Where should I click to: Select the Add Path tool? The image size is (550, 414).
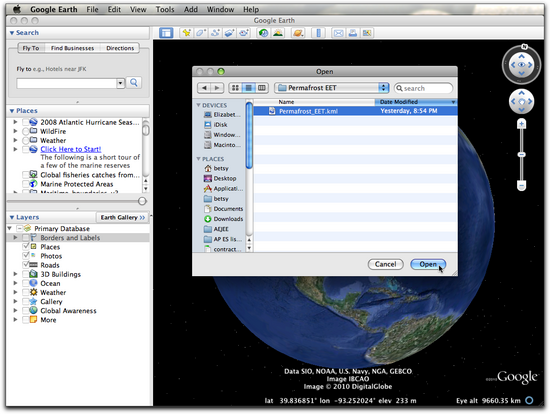215,33
